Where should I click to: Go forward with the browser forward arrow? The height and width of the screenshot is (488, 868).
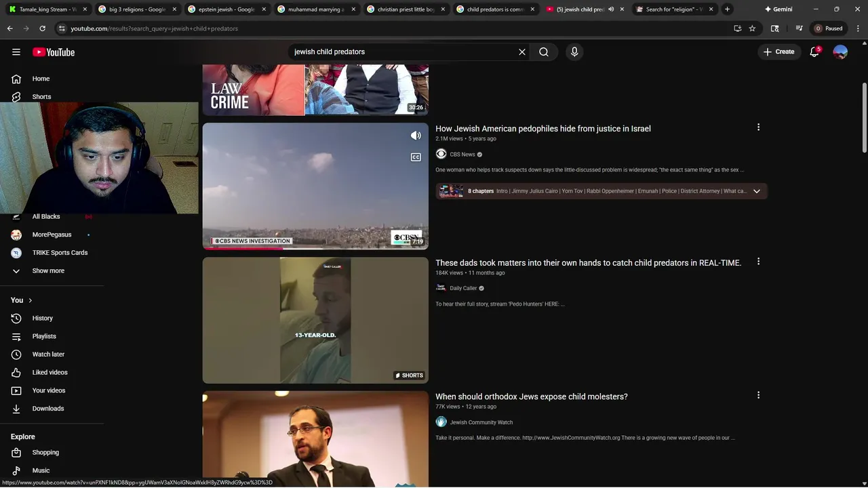click(x=26, y=28)
